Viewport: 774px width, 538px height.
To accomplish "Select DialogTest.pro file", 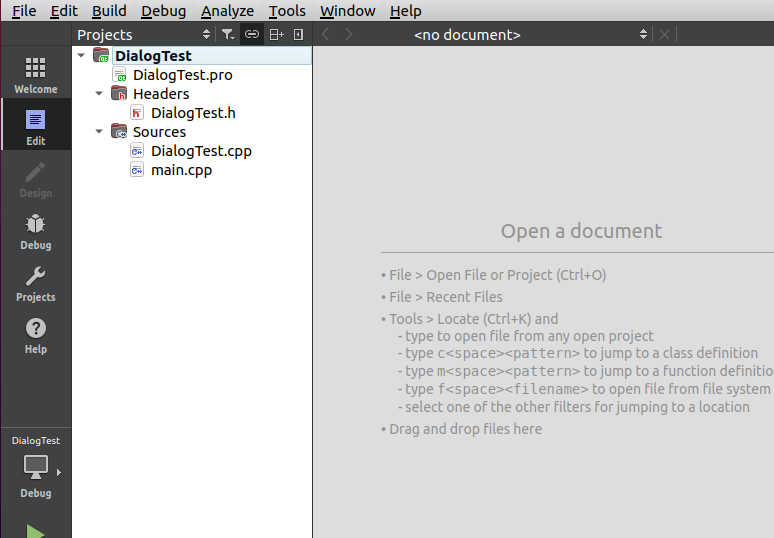I will click(183, 75).
